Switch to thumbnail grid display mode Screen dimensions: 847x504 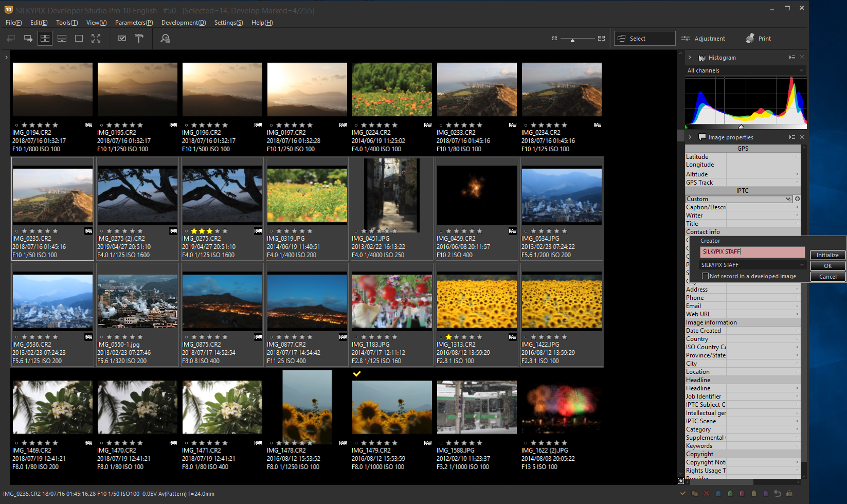(45, 39)
